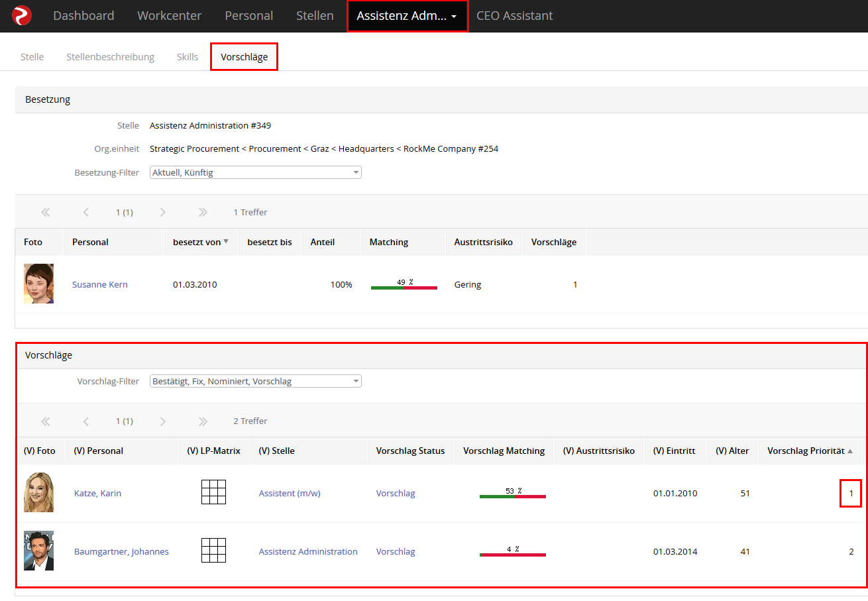Viewport: 868px width, 601px height.
Task: Click Vorschlag status for Baumgartner, Johannes
Action: pos(396,551)
